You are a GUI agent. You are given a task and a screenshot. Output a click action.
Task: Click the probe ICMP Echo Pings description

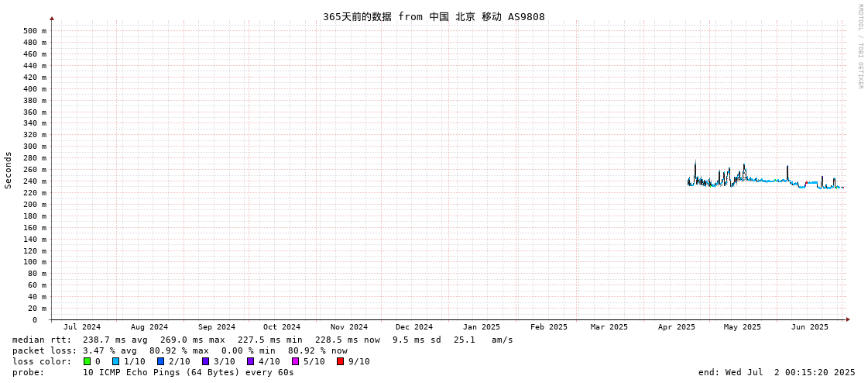(188, 372)
